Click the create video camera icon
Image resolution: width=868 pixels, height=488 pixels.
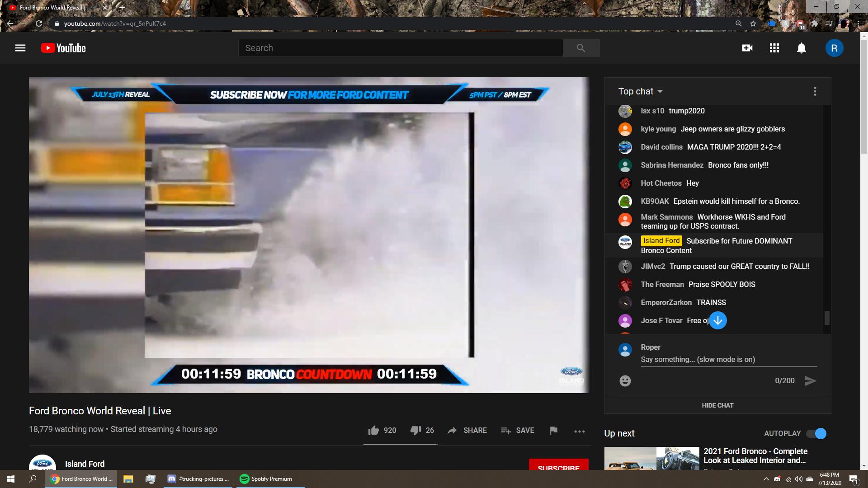747,48
